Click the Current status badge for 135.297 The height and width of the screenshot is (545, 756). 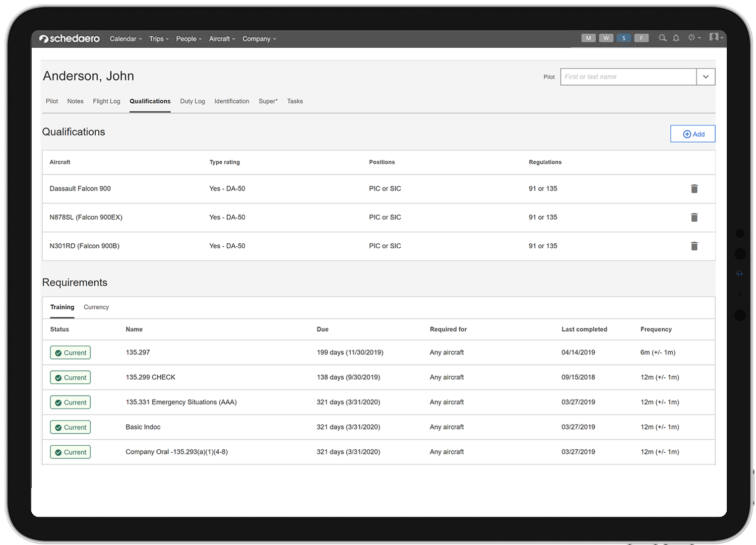pyautogui.click(x=71, y=353)
